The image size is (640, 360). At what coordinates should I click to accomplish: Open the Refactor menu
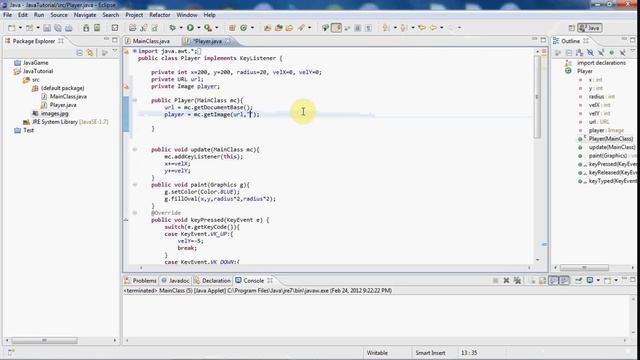pos(160,15)
